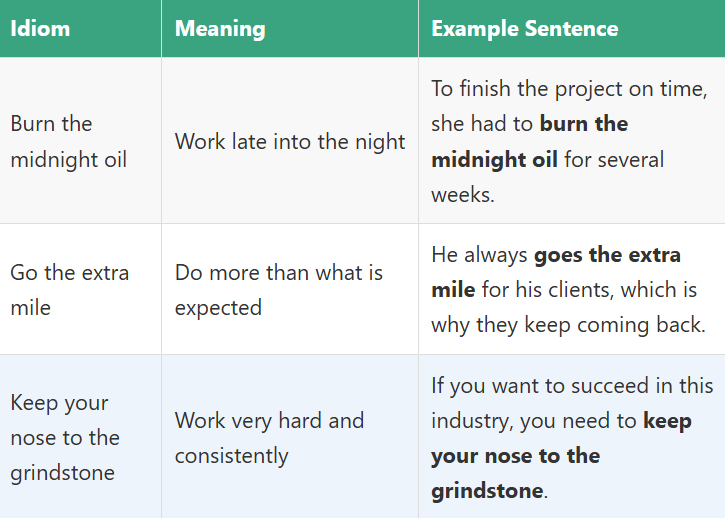Screen dimensions: 725x518
Task: Click the Idiom column header
Action: [40, 28]
